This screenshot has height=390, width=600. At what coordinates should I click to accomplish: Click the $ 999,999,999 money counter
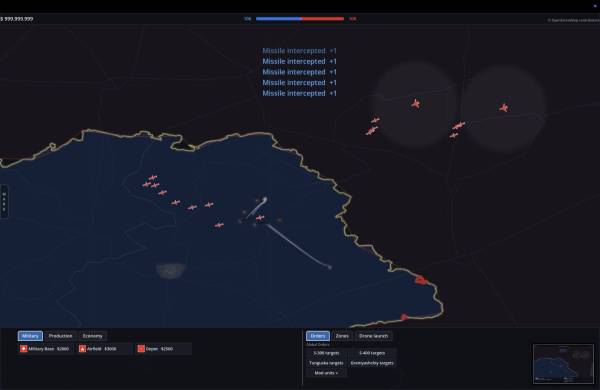point(17,19)
